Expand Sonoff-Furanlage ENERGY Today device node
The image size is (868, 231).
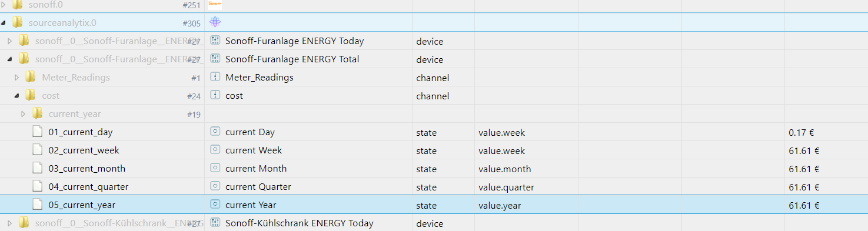pyautogui.click(x=10, y=41)
